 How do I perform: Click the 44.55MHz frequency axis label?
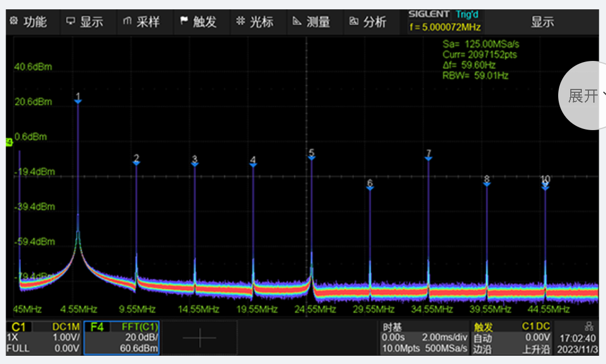(548, 309)
